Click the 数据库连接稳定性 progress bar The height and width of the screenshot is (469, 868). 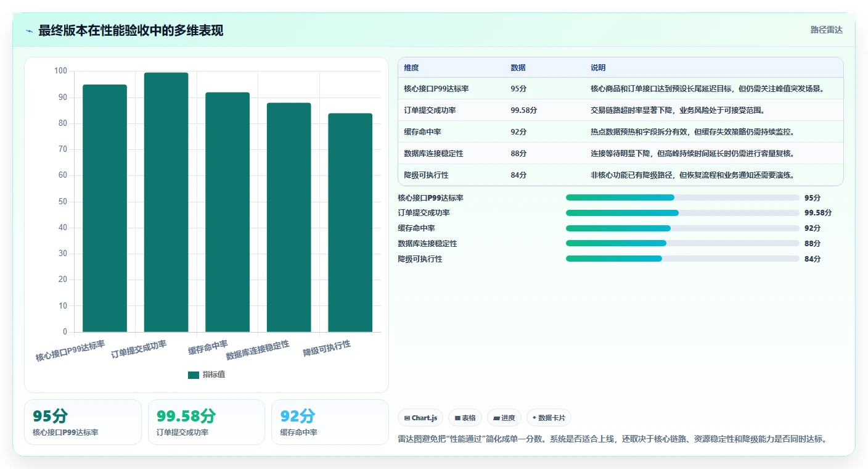682,244
